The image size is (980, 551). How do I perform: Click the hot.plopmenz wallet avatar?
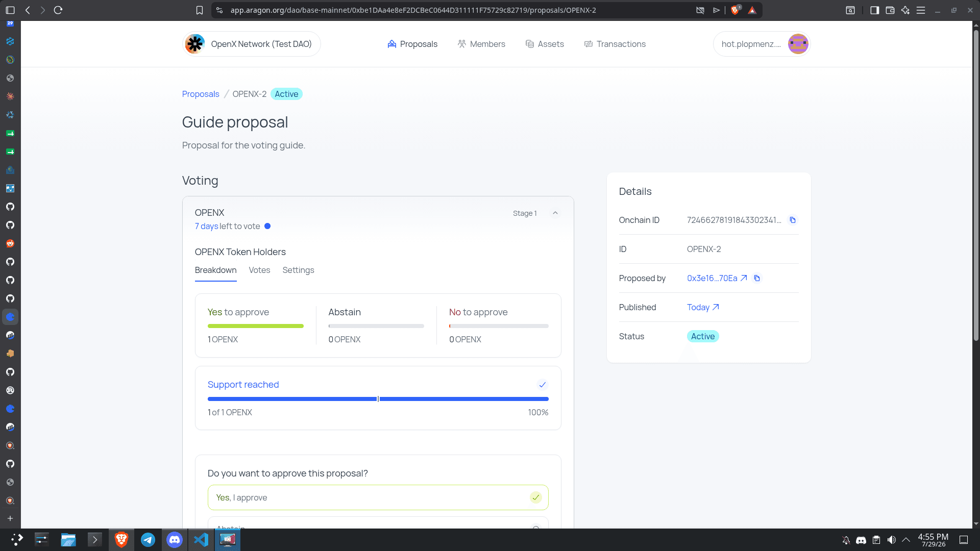798,44
